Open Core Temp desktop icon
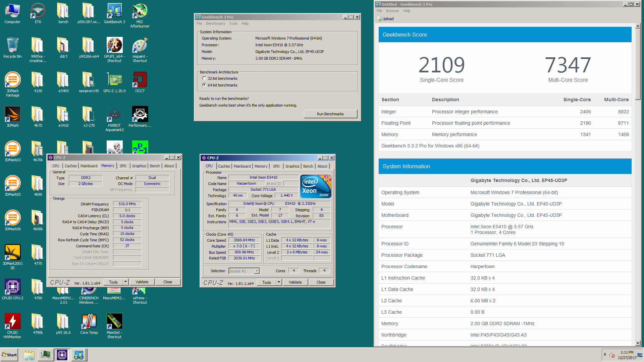The height and width of the screenshot is (362, 644). coord(89,324)
